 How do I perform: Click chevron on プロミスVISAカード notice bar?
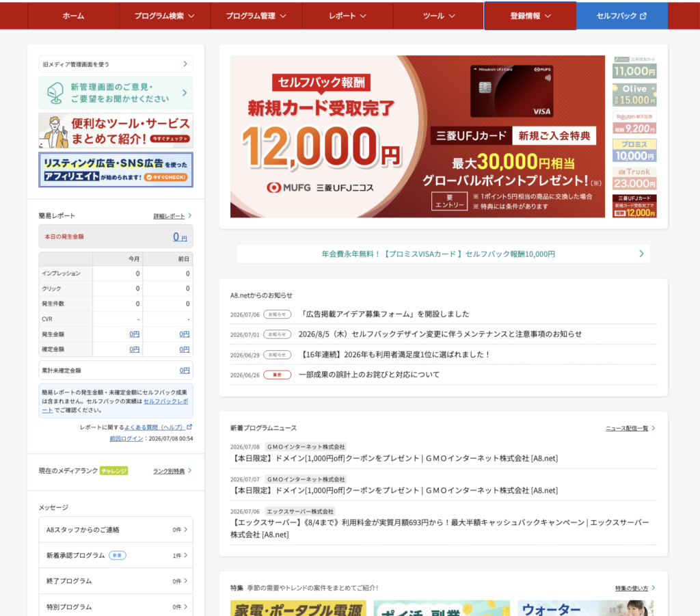pos(641,254)
